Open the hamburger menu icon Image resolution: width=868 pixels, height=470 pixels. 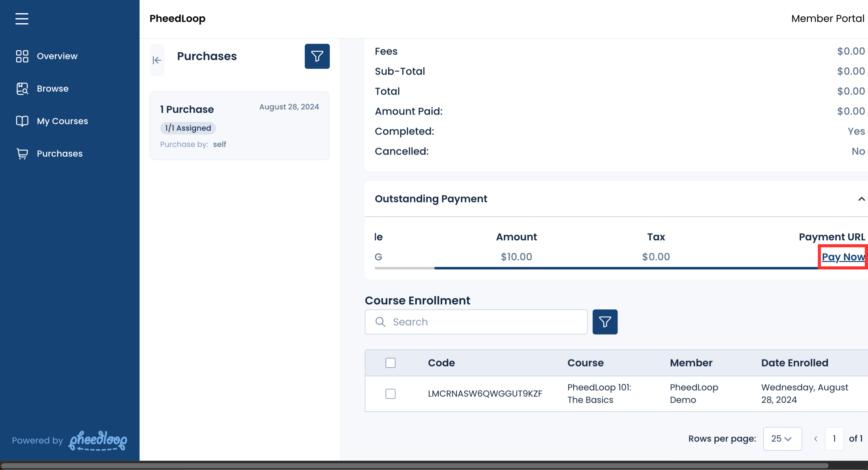(22, 18)
